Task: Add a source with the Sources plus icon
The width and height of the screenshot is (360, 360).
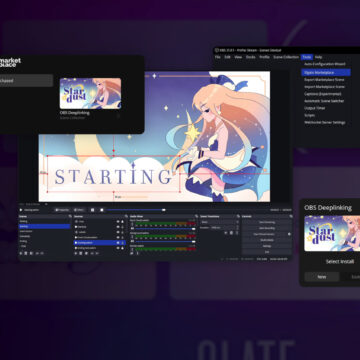Action: [76, 253]
